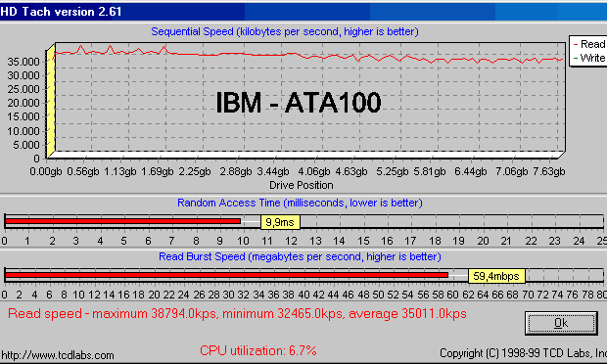
Task: Click the 5.81gb drive position label
Action: [x=430, y=171]
